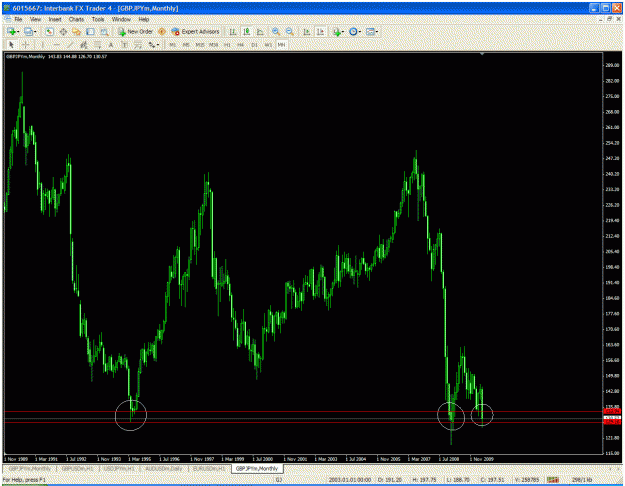Click the New Order button

(135, 31)
